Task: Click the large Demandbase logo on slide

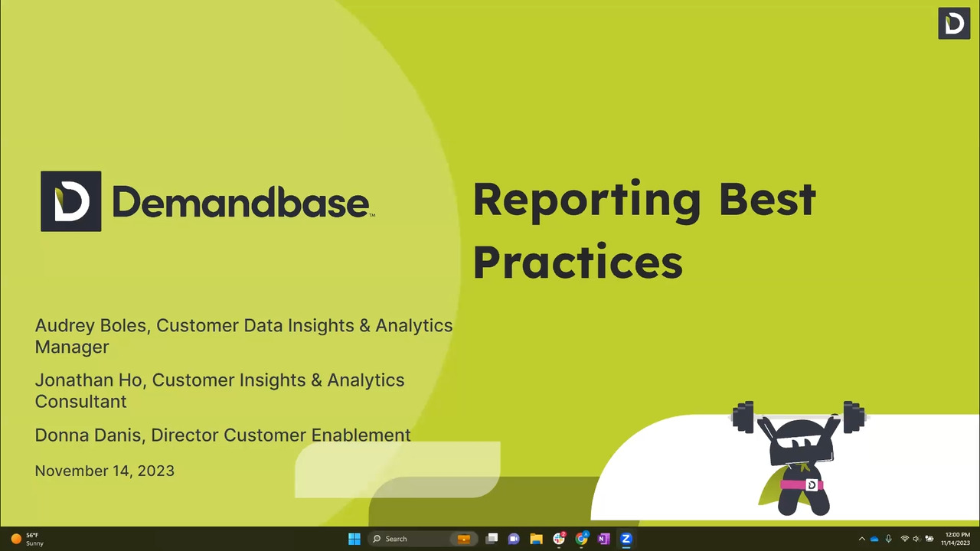Action: [207, 201]
